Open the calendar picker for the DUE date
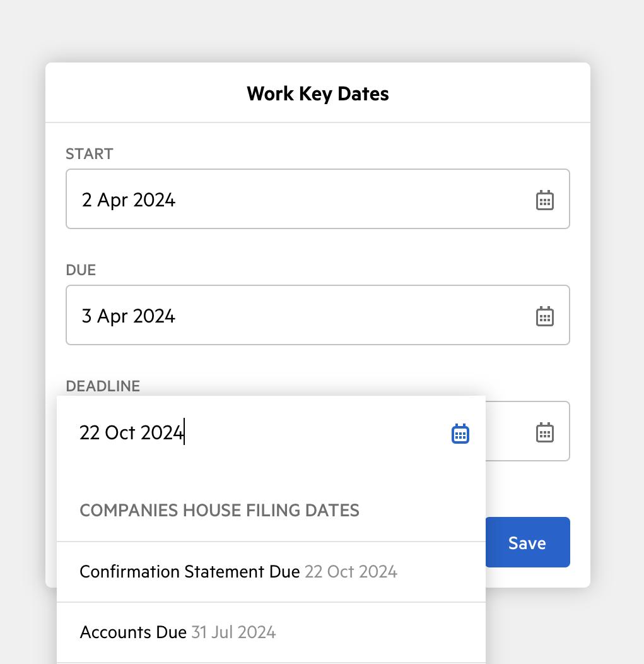This screenshot has height=664, width=644. click(x=544, y=316)
